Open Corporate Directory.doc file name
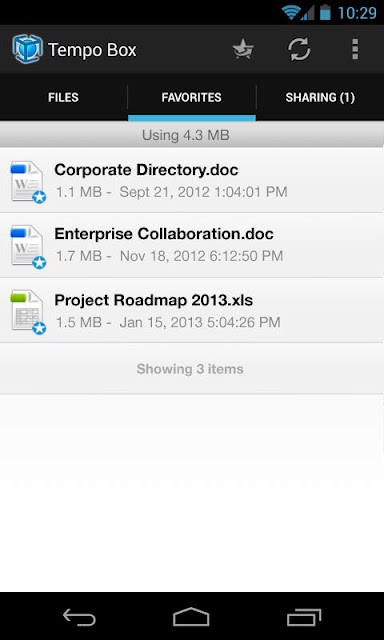The image size is (384, 640). [x=146, y=170]
